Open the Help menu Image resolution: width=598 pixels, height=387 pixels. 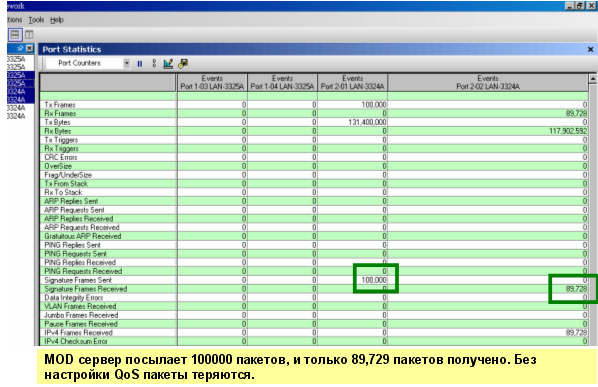[57, 19]
